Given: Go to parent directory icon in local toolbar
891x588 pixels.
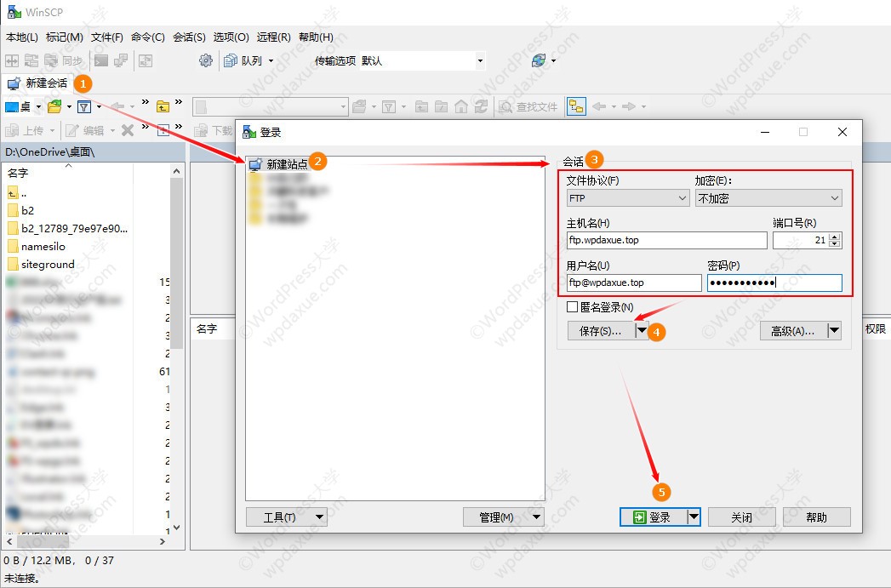Looking at the screenshot, I should tap(163, 106).
